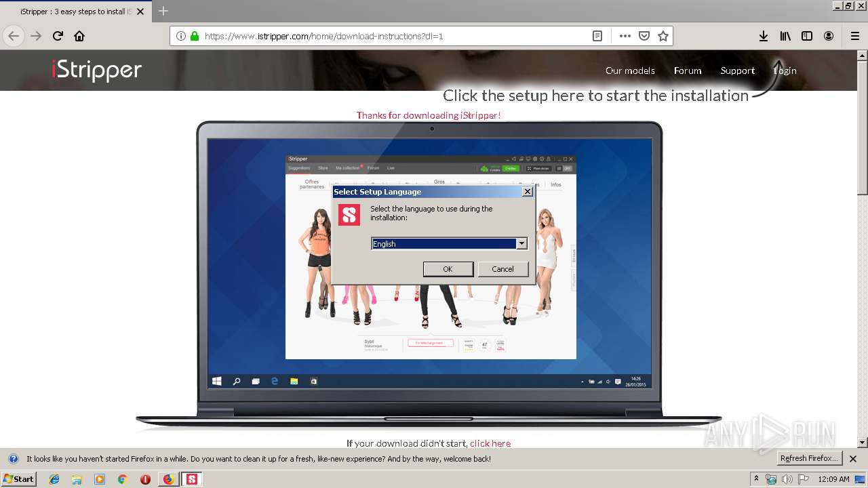Image resolution: width=868 pixels, height=488 pixels.
Task: Dismiss the Firefox refresh notification bar
Action: click(x=853, y=459)
